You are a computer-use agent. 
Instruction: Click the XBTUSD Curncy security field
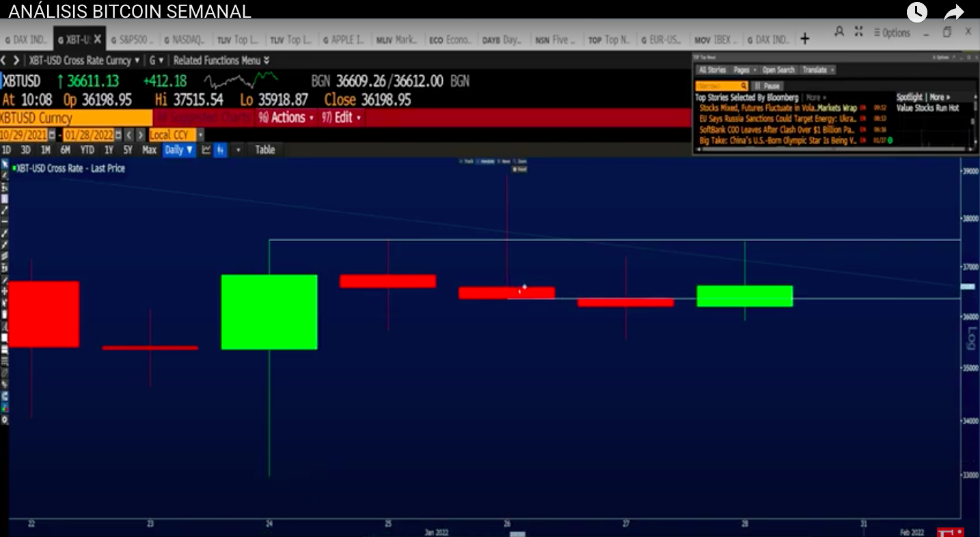coord(75,118)
